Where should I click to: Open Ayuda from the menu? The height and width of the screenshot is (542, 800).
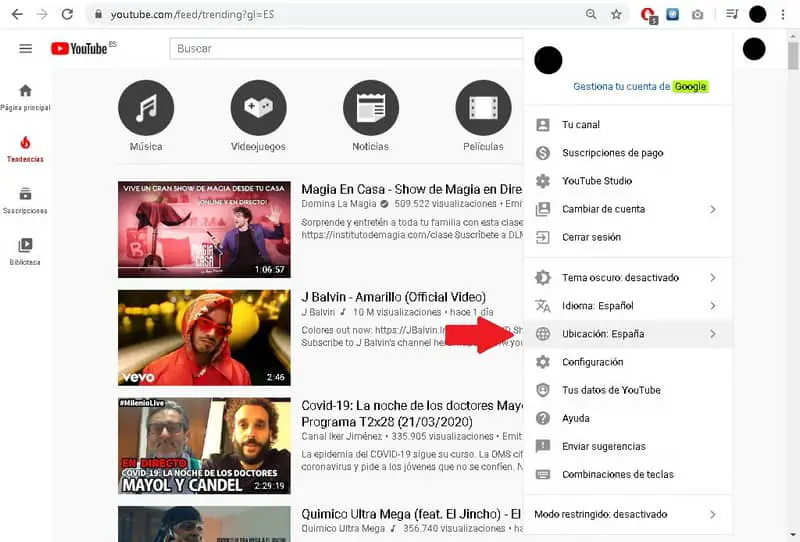pos(628,418)
